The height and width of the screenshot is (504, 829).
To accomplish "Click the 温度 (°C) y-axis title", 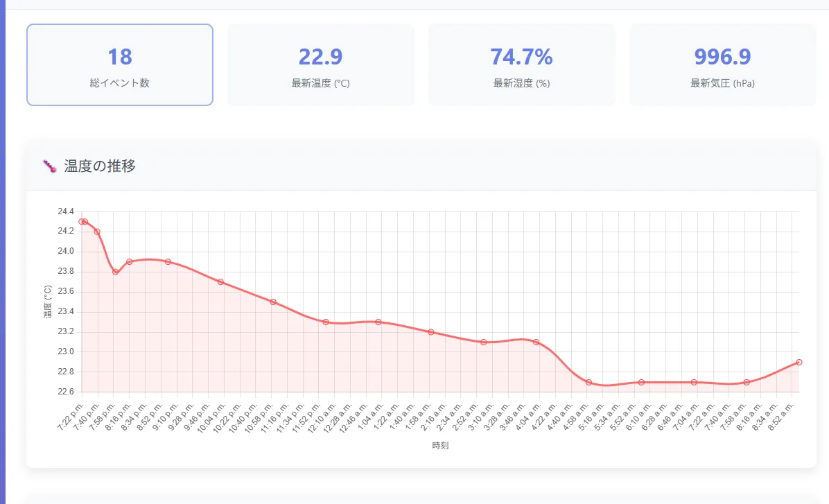I will (x=48, y=302).
